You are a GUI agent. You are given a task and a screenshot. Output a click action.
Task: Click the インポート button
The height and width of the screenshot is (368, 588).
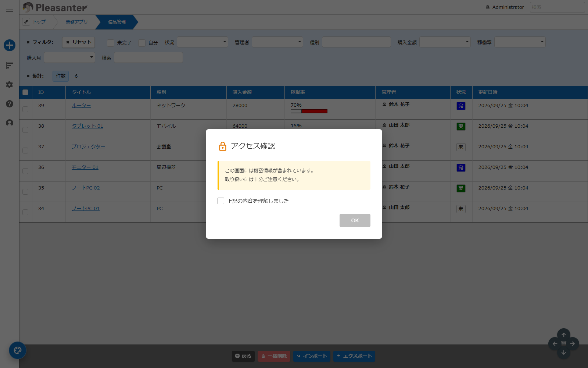tap(312, 356)
